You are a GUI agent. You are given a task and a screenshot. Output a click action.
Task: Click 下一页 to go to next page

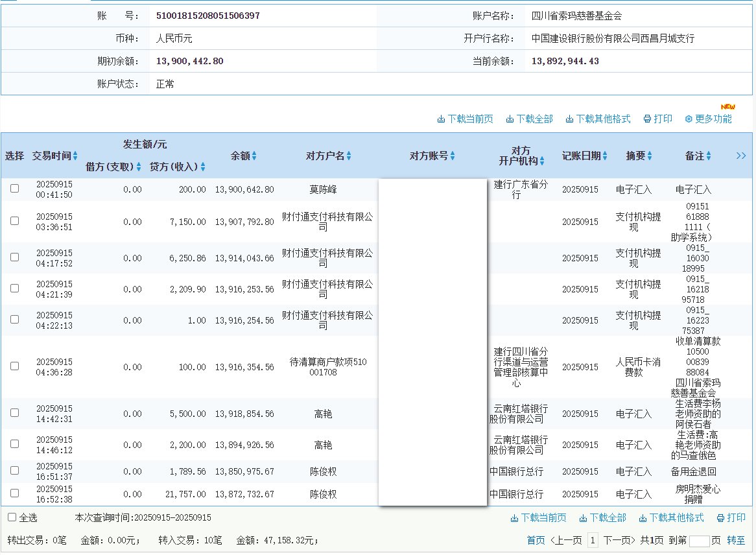pos(619,540)
